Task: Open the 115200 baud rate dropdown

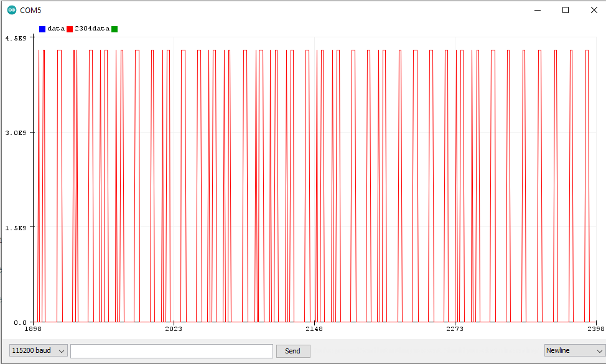Action: click(39, 351)
